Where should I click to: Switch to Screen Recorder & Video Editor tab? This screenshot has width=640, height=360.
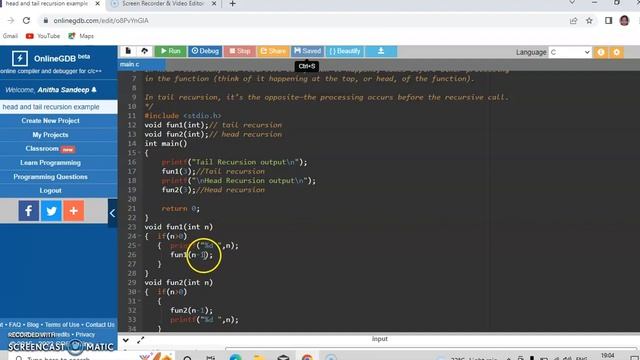163,4
